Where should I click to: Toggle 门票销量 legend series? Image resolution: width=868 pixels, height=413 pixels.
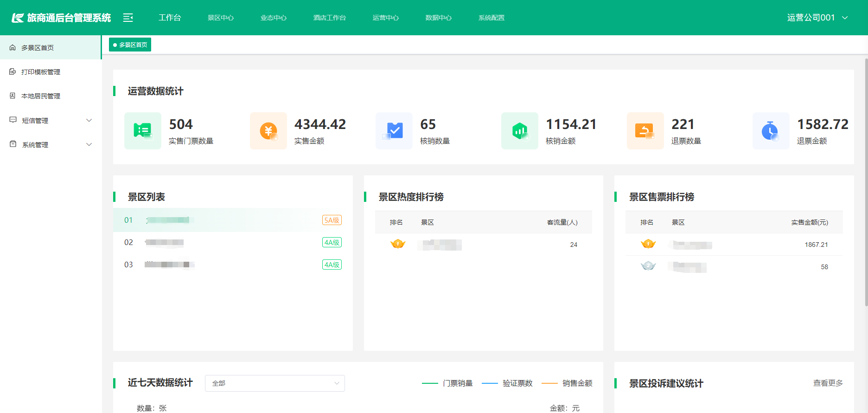pos(447,383)
